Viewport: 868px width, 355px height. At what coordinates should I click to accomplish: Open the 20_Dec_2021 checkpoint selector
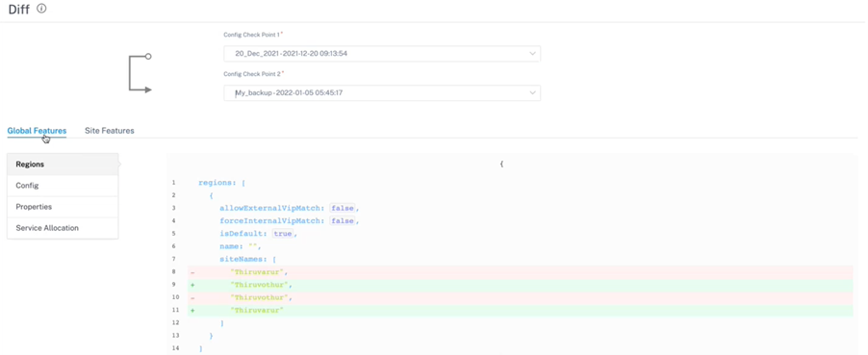(382, 54)
